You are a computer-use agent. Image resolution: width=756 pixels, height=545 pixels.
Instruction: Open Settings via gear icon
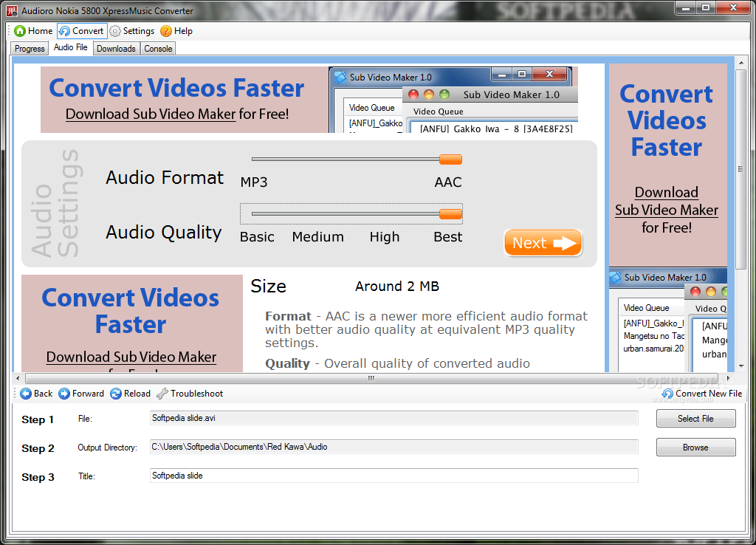tap(114, 31)
